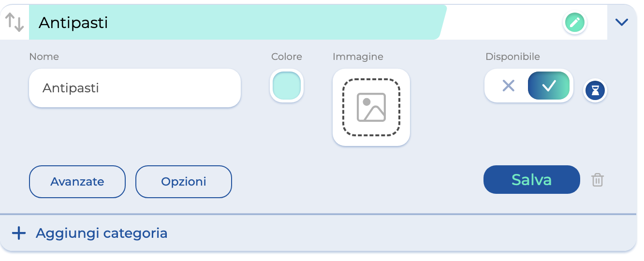Click the green pencil edit icon

point(574,22)
